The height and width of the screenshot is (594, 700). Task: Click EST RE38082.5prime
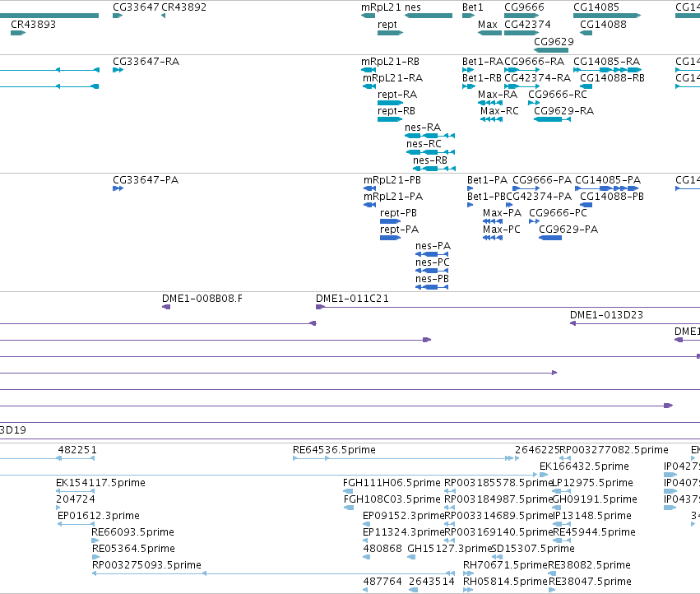pos(552,574)
